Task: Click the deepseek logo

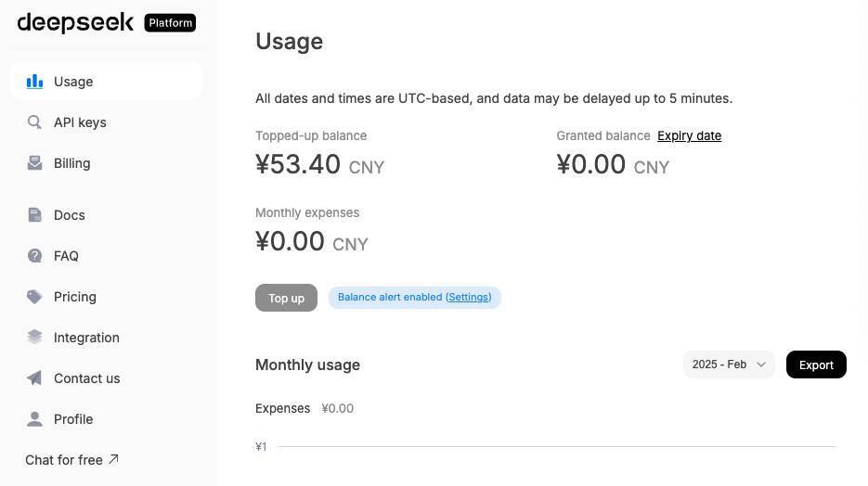Action: [75, 22]
